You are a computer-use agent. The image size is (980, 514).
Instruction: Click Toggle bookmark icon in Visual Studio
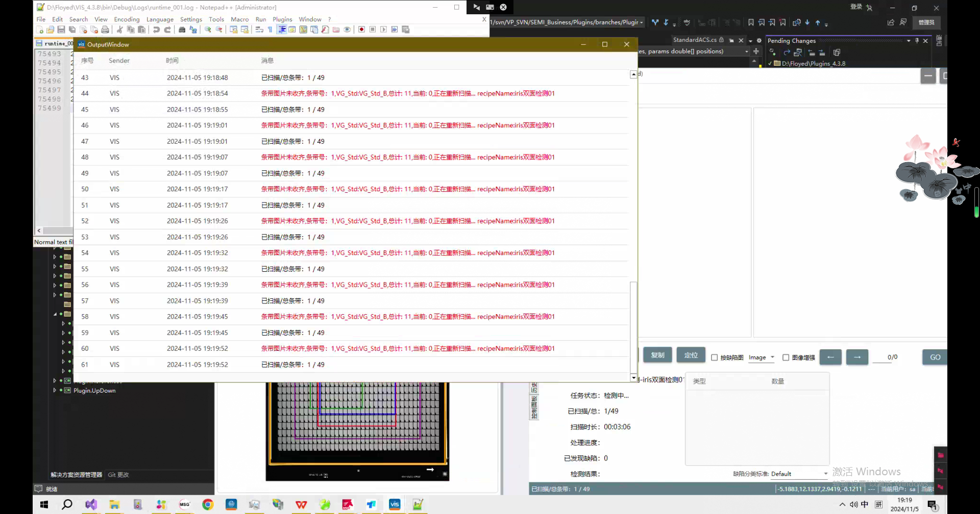click(x=751, y=22)
